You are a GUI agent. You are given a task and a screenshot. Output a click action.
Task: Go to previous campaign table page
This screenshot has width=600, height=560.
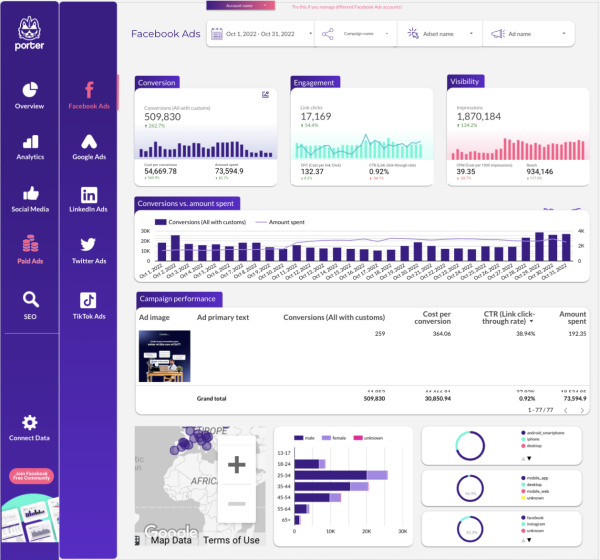(x=566, y=410)
